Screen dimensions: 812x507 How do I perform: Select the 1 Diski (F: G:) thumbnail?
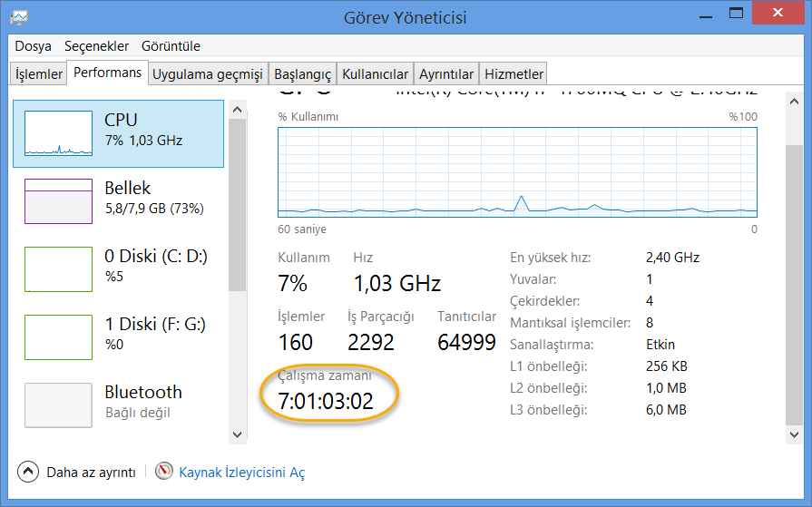pyautogui.click(x=58, y=337)
